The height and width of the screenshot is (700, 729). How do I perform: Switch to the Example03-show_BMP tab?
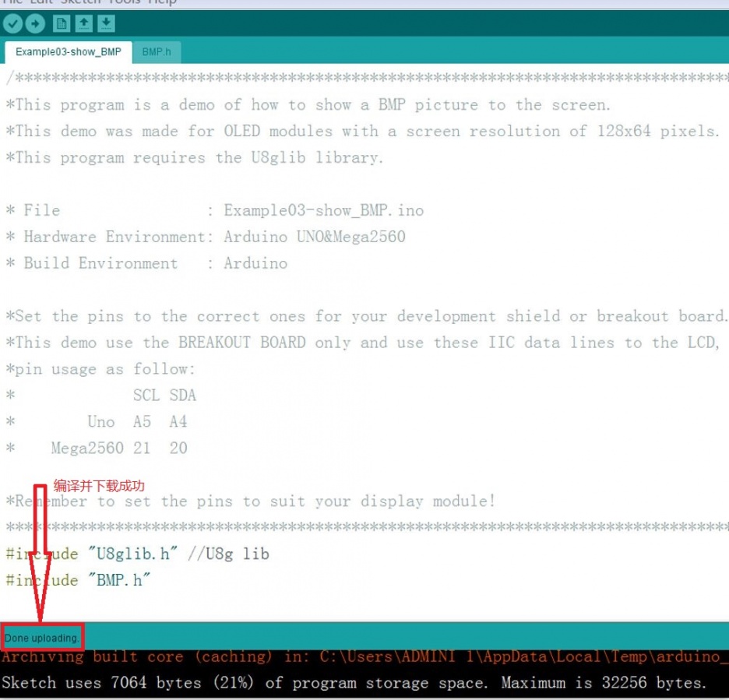(x=69, y=52)
